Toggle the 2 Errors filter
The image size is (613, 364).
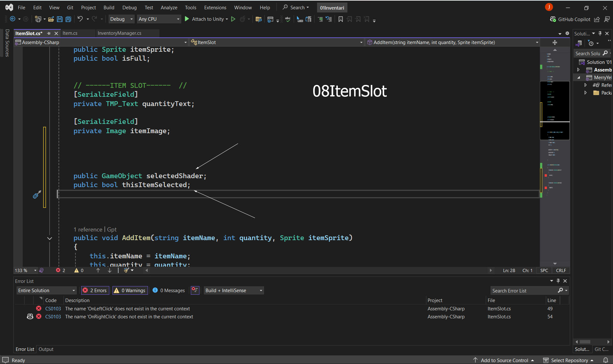tap(95, 290)
